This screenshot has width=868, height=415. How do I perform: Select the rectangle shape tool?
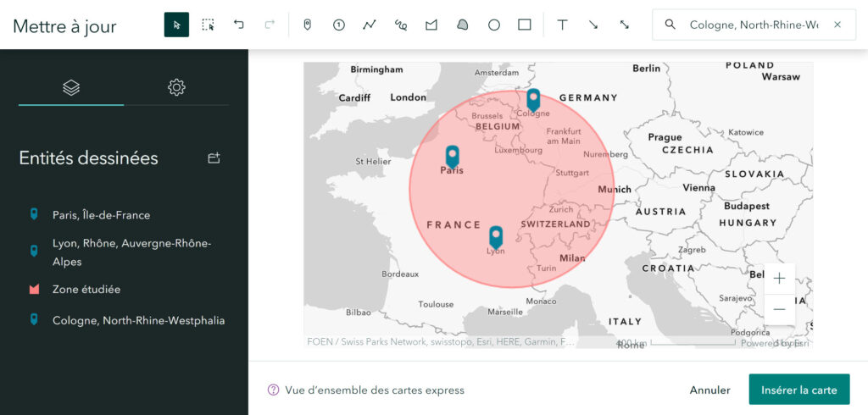[525, 25]
